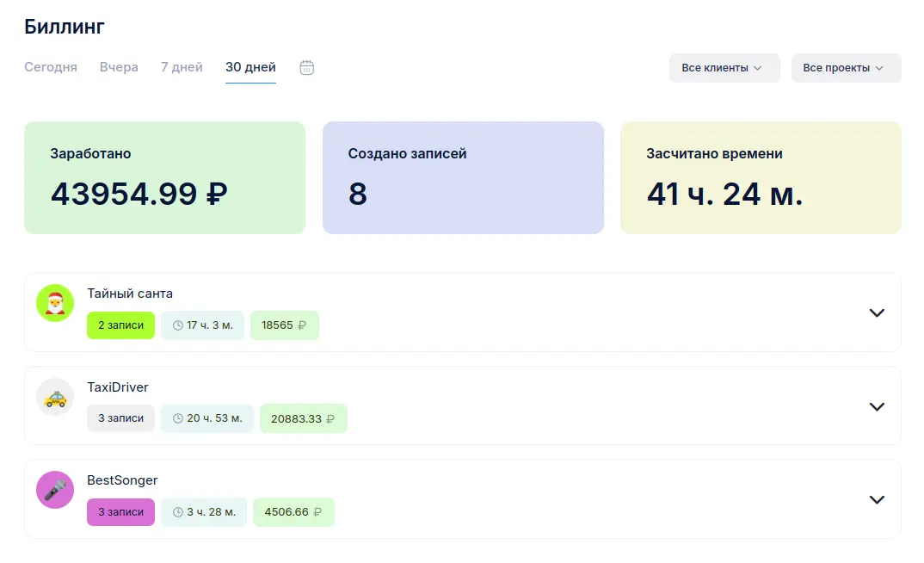This screenshot has width=924, height=563.
Task: Click the 3 ч. 28 м. time badge
Action: pos(204,511)
